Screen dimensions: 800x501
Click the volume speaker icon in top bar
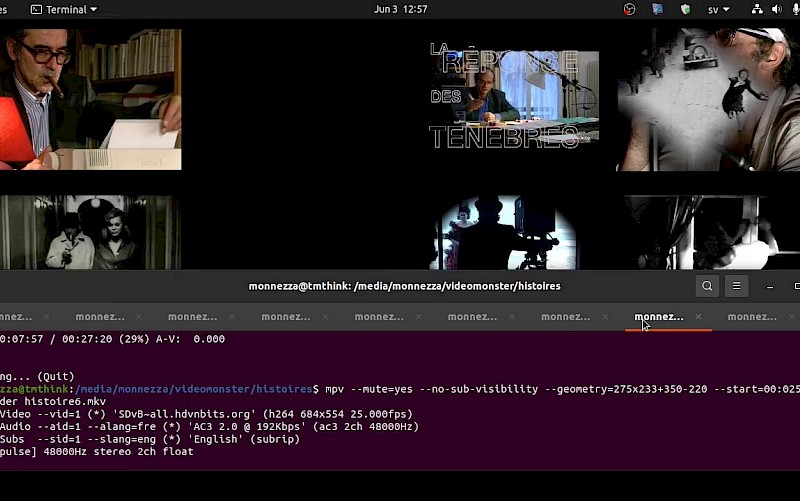tap(777, 9)
